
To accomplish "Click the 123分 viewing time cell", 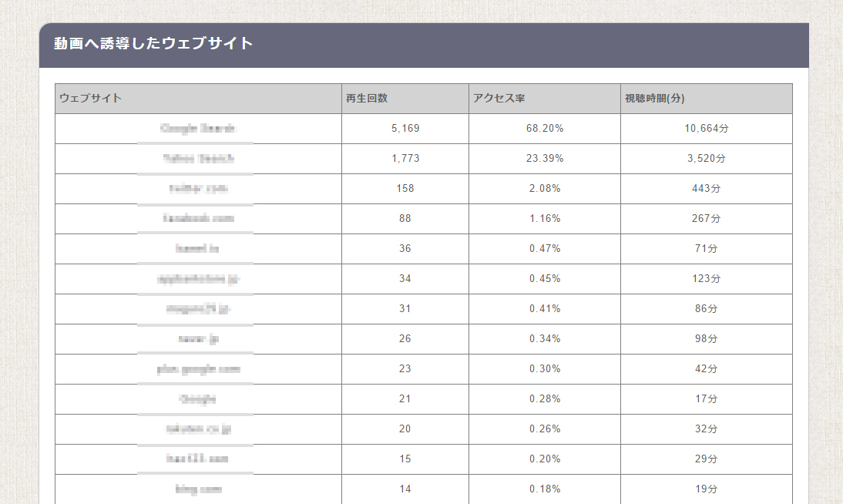I will coord(707,279).
